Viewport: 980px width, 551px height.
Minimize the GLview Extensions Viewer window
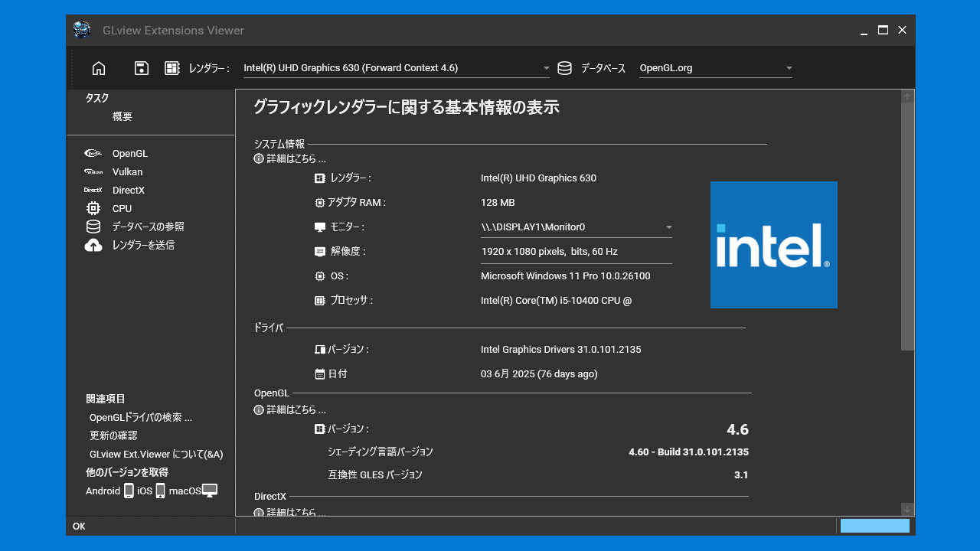tap(864, 31)
